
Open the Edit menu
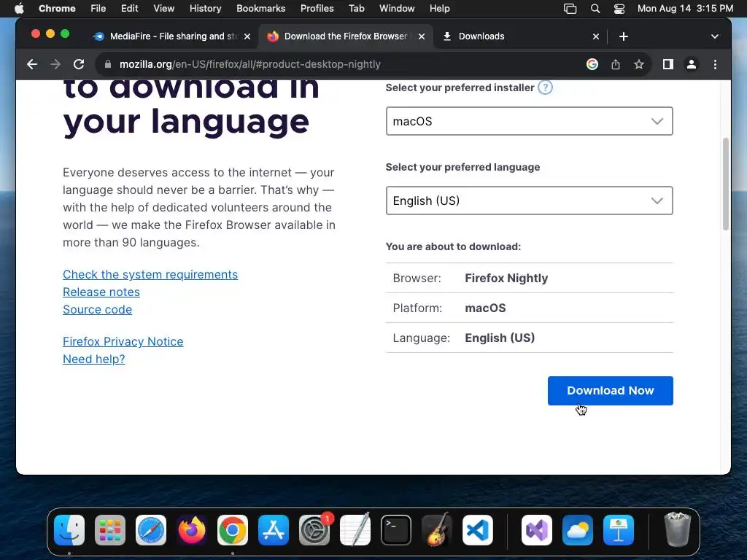click(129, 9)
